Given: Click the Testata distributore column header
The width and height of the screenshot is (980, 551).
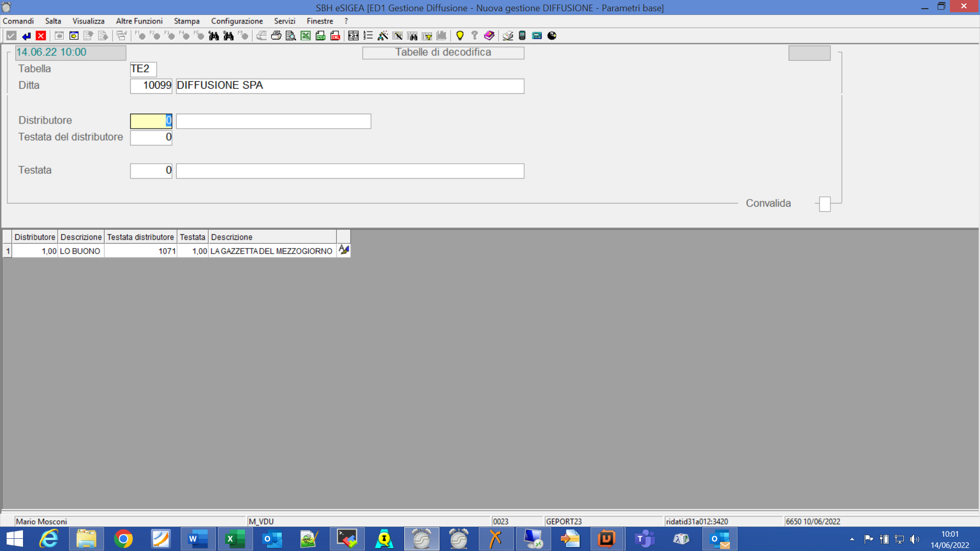Looking at the screenshot, I should (x=140, y=237).
